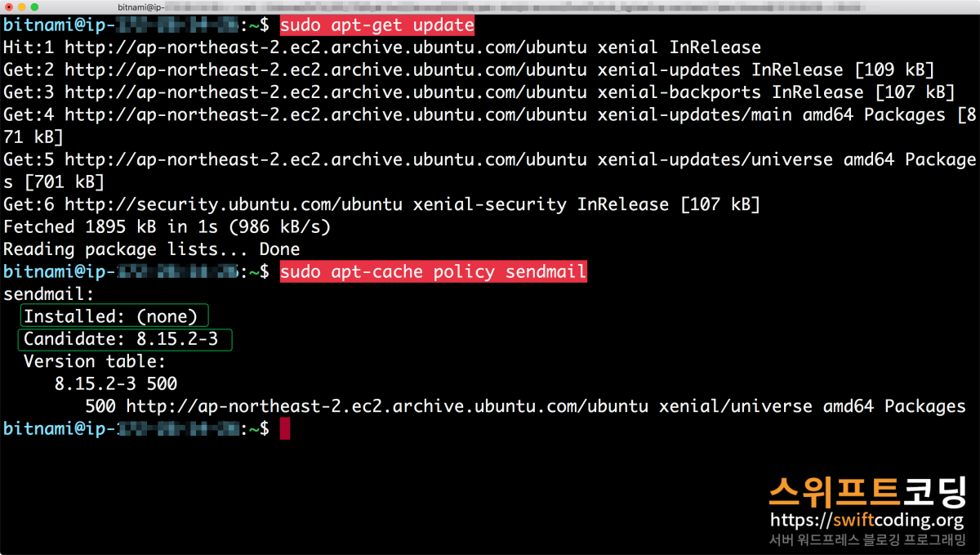Viewport: 980px width, 555px height.
Task: Click the 'Installed: (none)' boxed line
Action: [114, 316]
